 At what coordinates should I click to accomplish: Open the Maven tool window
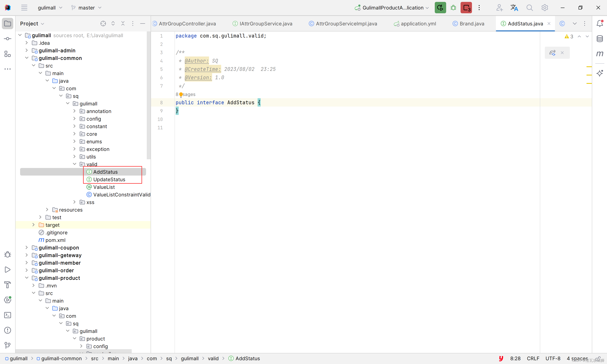(599, 54)
